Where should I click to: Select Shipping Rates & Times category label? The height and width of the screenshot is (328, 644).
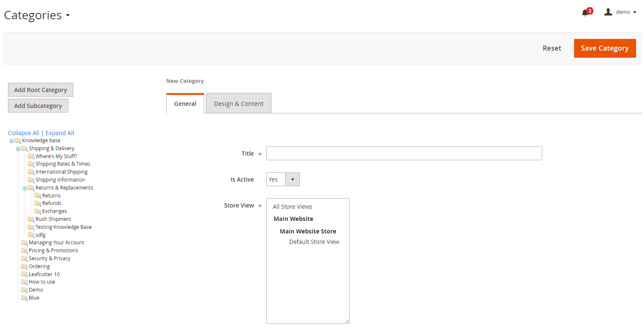[63, 164]
